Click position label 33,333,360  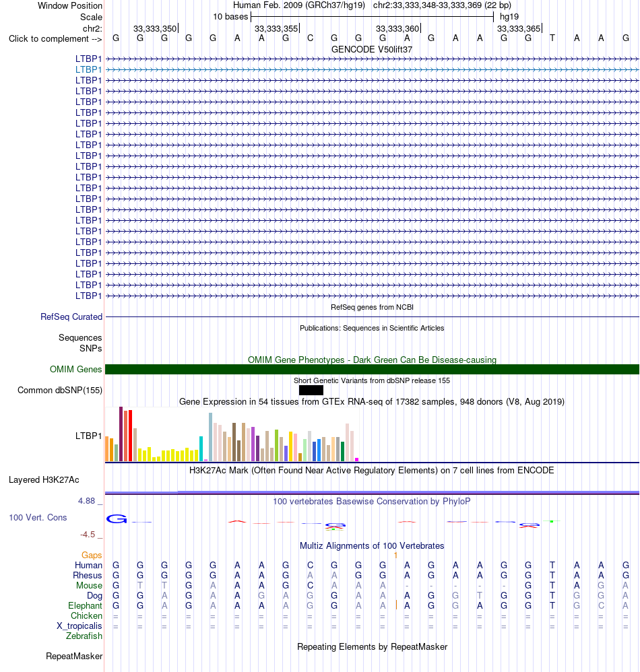coord(397,28)
